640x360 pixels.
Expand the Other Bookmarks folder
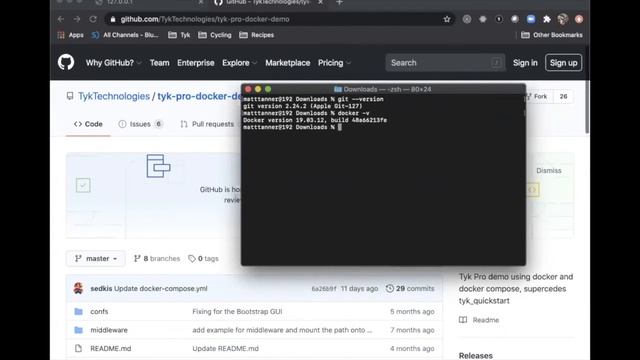tap(552, 35)
